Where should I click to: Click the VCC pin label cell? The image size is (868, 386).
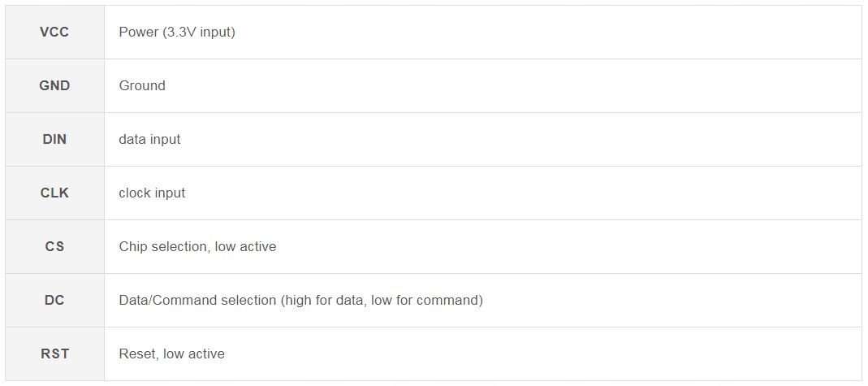[54, 33]
